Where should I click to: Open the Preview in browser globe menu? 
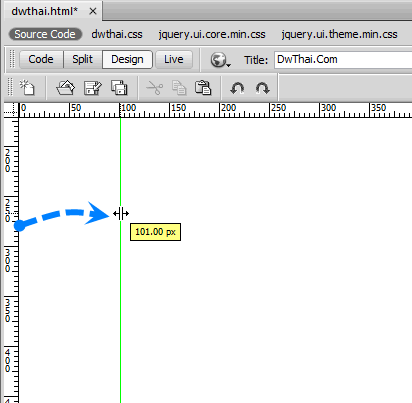click(x=220, y=60)
